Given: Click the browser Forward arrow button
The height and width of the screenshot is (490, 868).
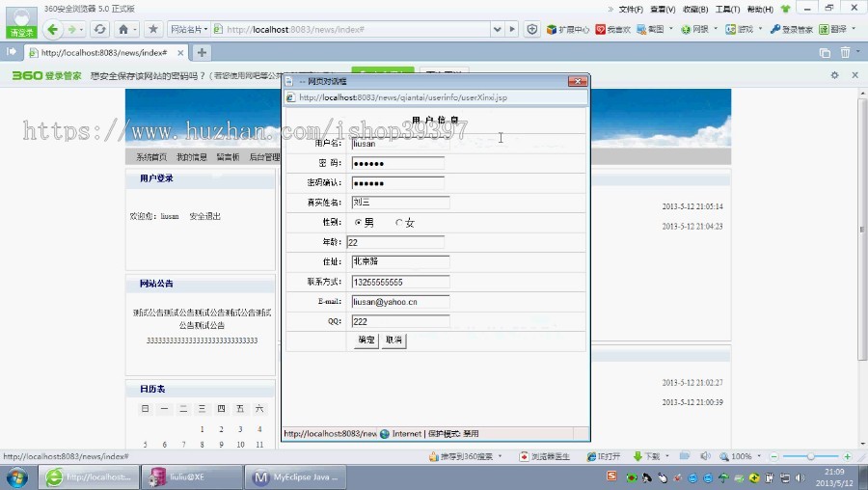Looking at the screenshot, I should click(x=71, y=29).
